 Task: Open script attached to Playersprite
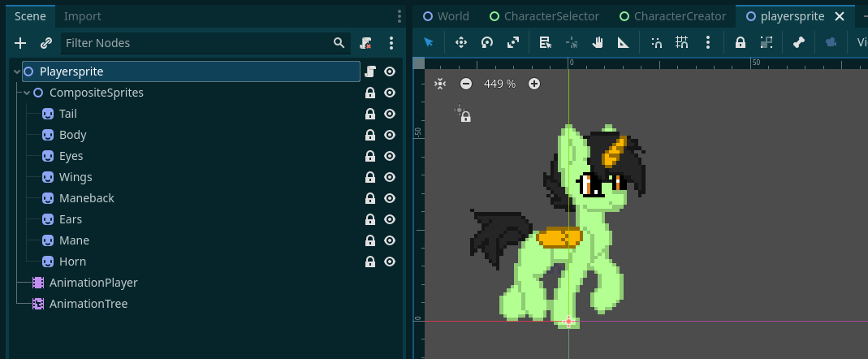[x=370, y=71]
